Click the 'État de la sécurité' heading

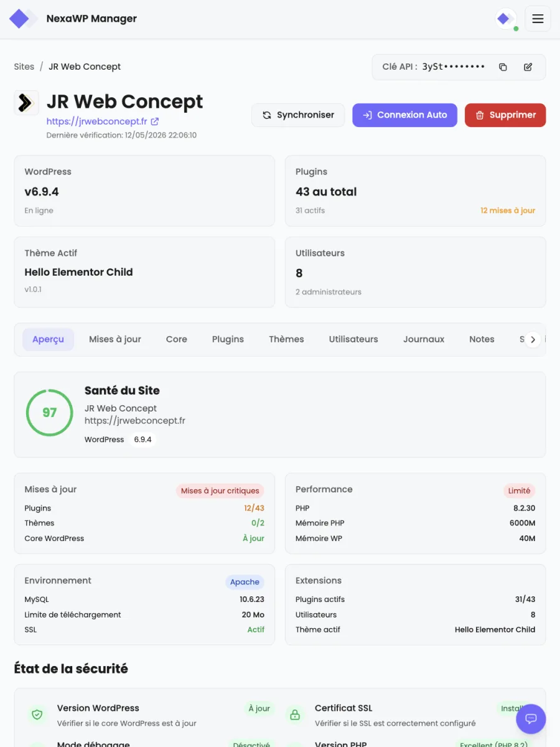(71, 669)
